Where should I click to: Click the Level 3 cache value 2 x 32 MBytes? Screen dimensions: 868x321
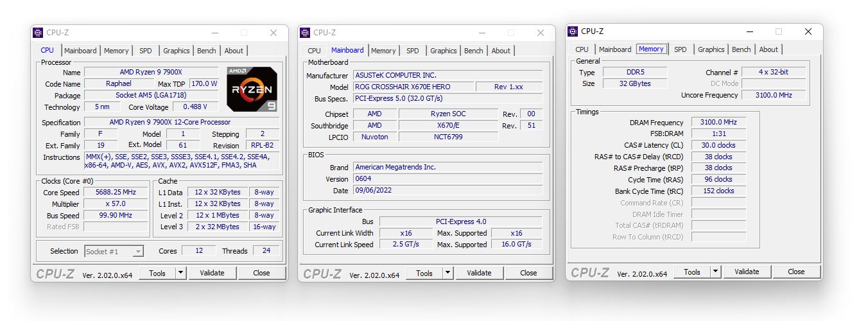[x=218, y=227]
